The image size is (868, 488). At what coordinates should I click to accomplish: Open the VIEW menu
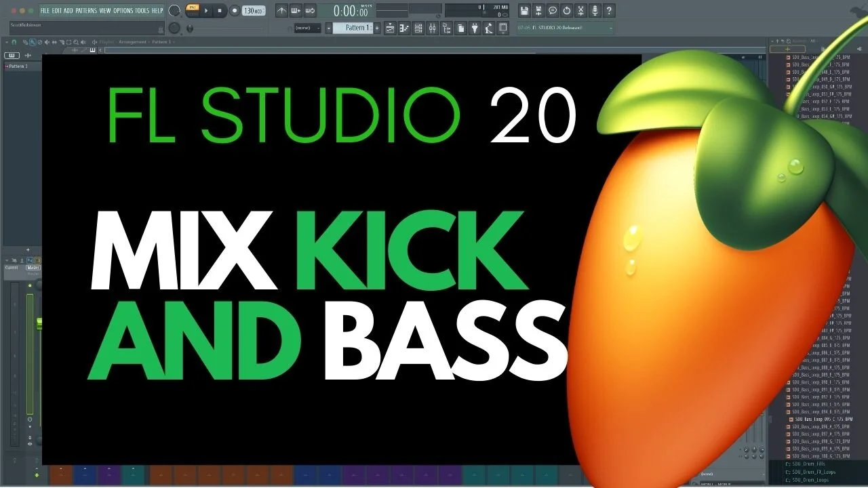(105, 11)
